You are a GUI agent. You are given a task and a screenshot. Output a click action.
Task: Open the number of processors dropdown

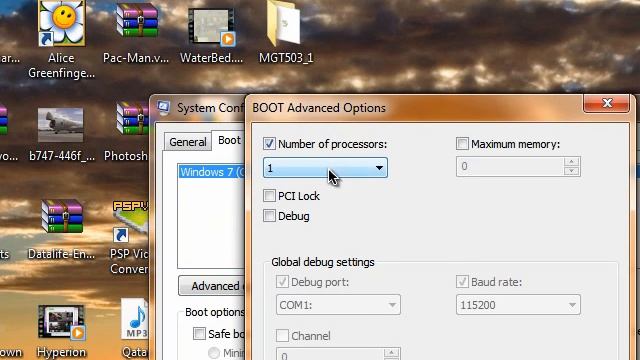pos(325,168)
